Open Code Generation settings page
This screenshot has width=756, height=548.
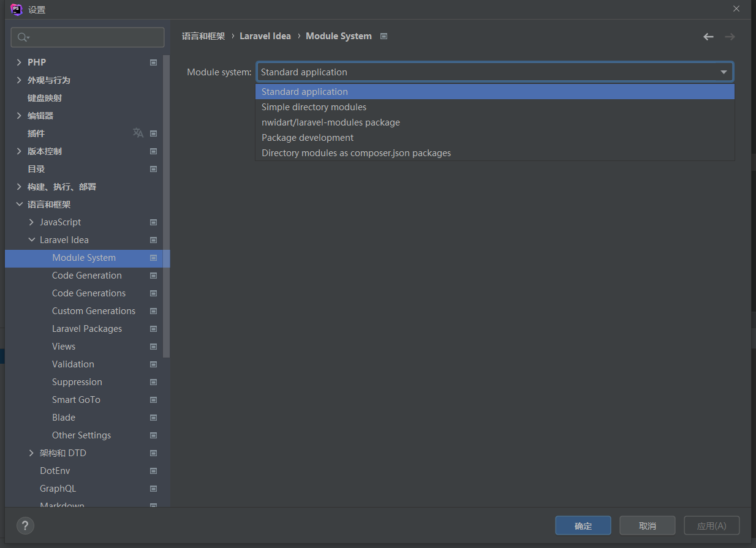[87, 276]
